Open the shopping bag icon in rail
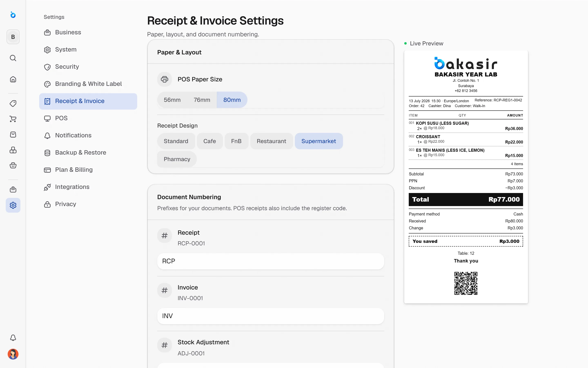Viewport: 588px width, 368px height. tap(13, 135)
